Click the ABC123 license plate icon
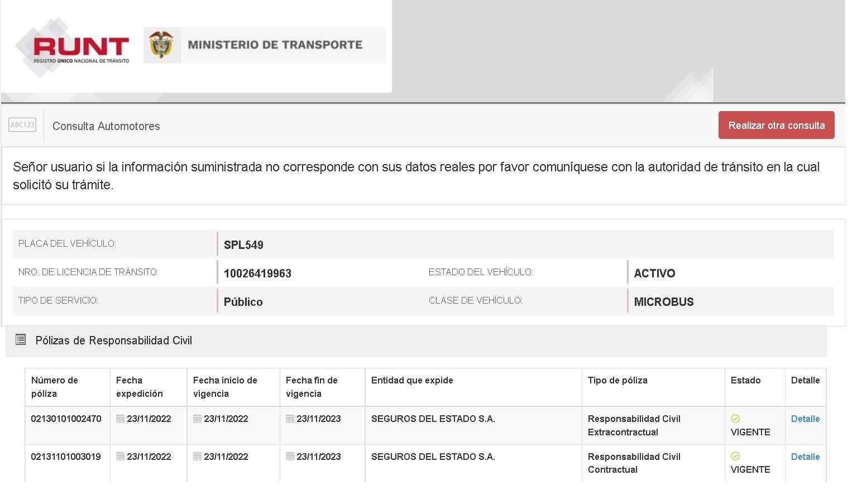The height and width of the screenshot is (504, 857). (x=22, y=125)
